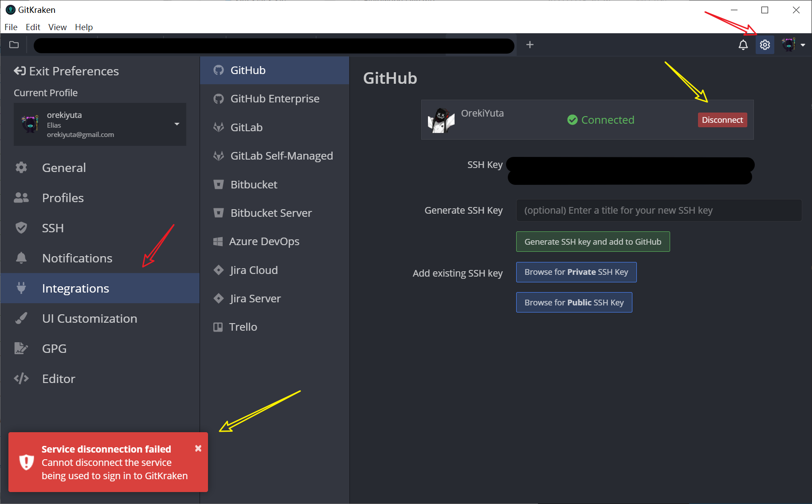Browse for Private SSH Key
Screen dimensions: 812x504
pyautogui.click(x=576, y=272)
